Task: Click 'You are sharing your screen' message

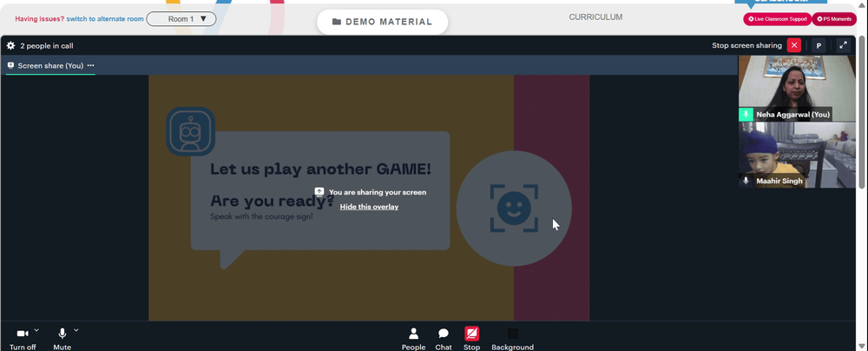Action: point(378,192)
